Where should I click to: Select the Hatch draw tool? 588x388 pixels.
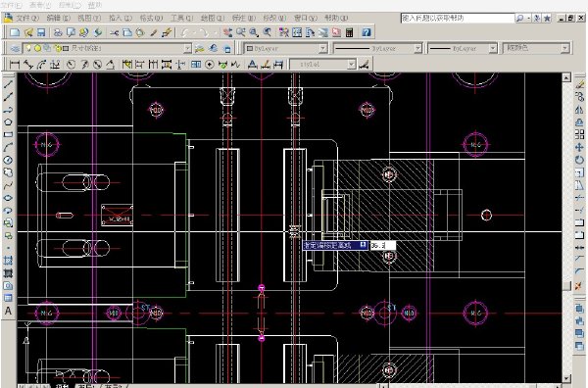(x=8, y=261)
